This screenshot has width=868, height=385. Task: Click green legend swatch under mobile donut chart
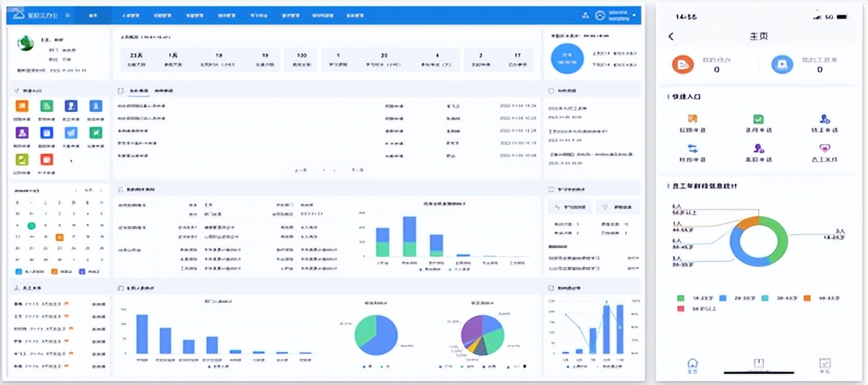click(681, 298)
